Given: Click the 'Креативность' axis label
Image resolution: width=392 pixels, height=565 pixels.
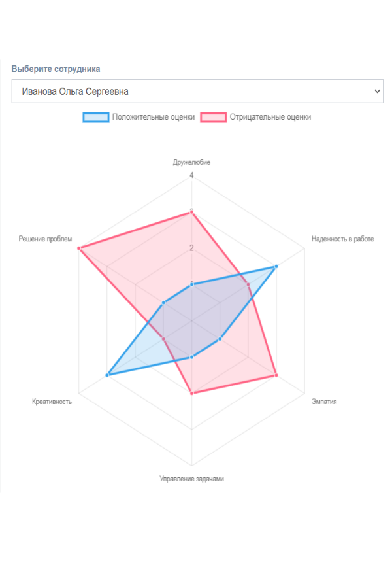Looking at the screenshot, I should pyautogui.click(x=52, y=402).
